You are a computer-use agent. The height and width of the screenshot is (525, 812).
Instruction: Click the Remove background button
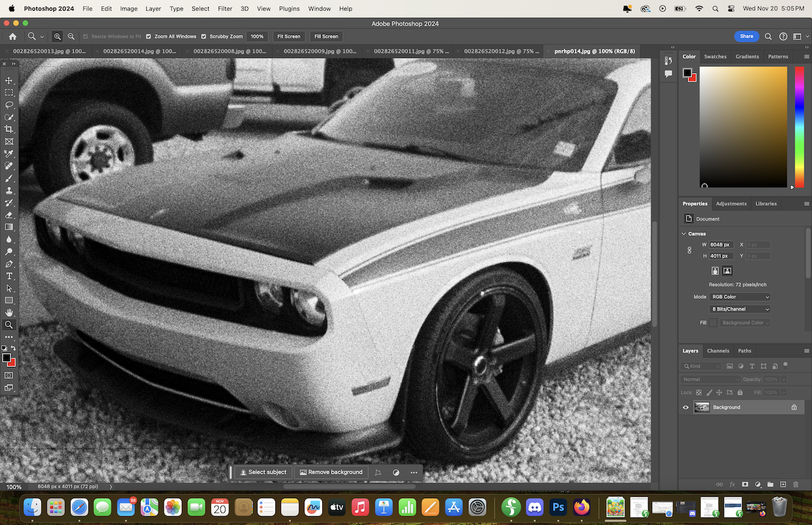click(x=330, y=472)
